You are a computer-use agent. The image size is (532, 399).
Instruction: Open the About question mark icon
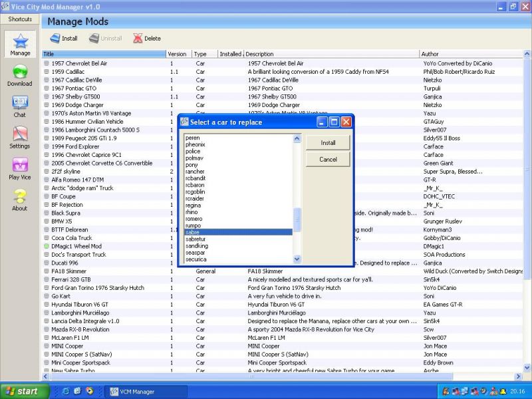(x=20, y=199)
